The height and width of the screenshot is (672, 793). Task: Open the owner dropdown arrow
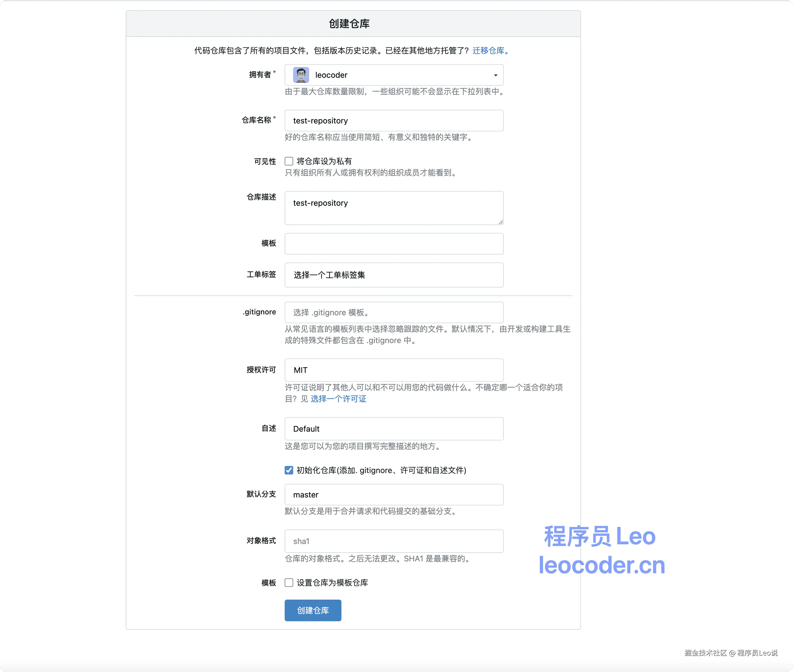(x=495, y=75)
